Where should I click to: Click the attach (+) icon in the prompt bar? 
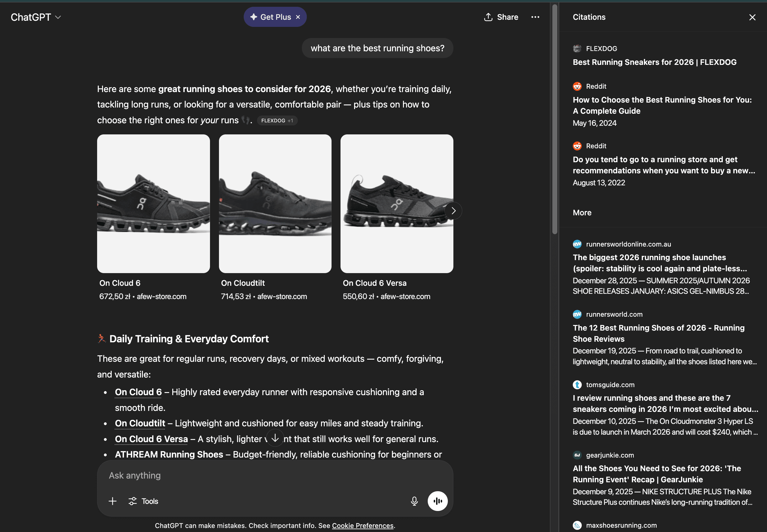pyautogui.click(x=113, y=501)
